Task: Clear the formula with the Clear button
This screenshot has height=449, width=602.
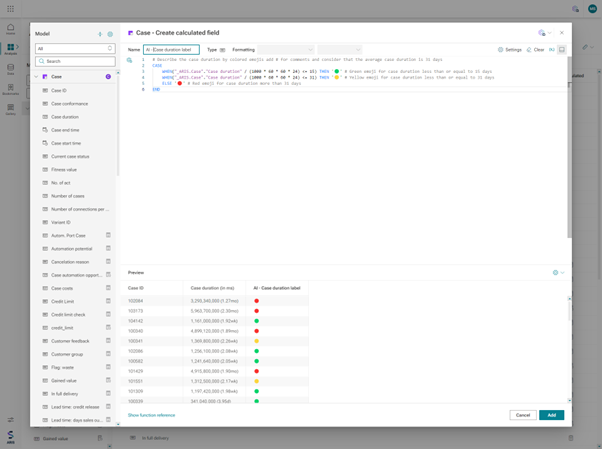Action: (535, 49)
